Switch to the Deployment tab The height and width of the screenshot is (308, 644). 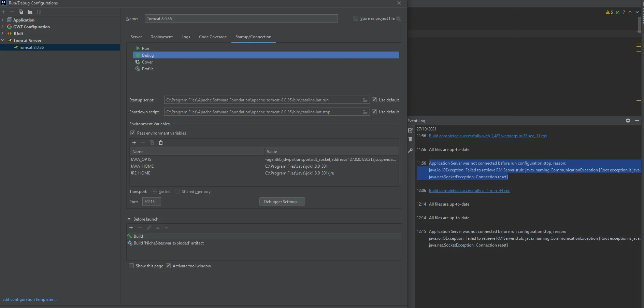[x=161, y=37]
